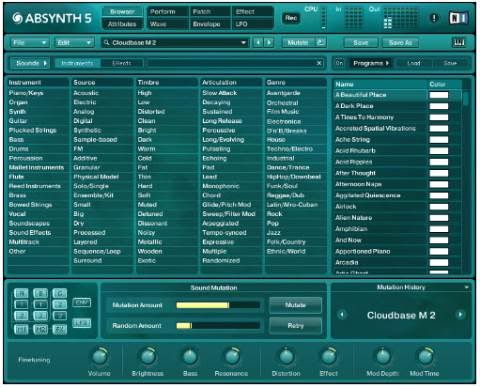This screenshot has height=387, width=480.
Task: Toggle the Soundscapes instrument attribute
Action: click(29, 223)
